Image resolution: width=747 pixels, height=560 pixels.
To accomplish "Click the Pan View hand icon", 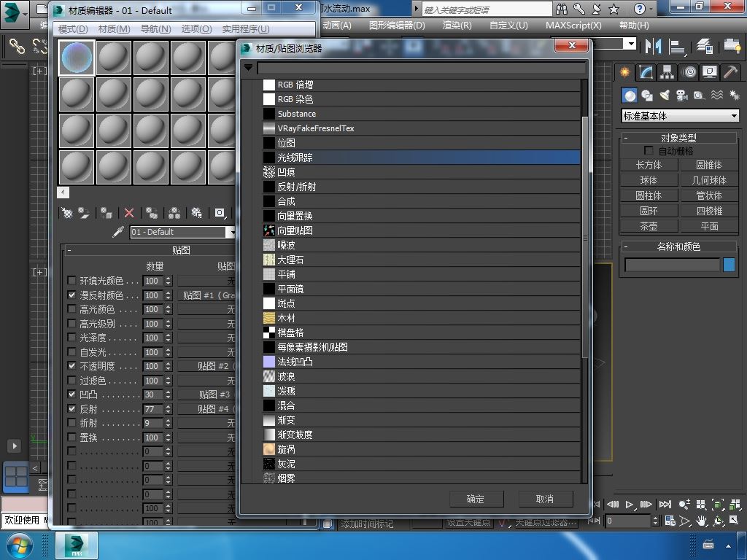I will pos(701,521).
